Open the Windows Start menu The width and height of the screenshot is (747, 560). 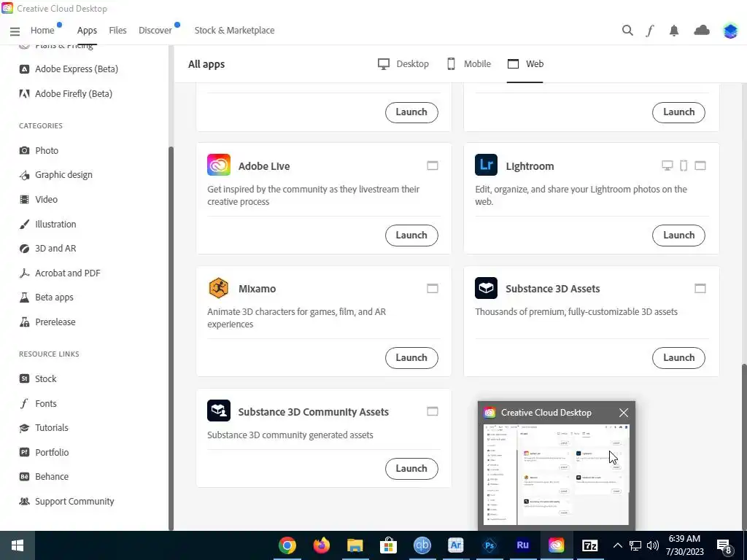(18, 545)
